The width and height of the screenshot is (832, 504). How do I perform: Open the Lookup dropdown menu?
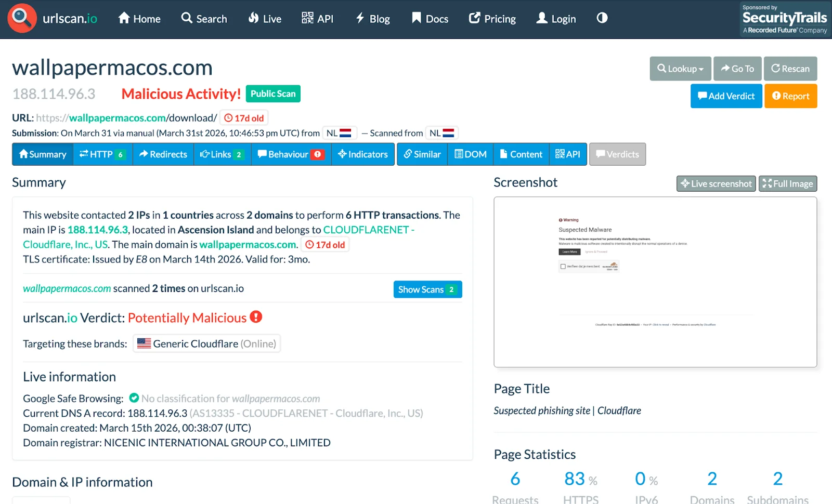(680, 69)
